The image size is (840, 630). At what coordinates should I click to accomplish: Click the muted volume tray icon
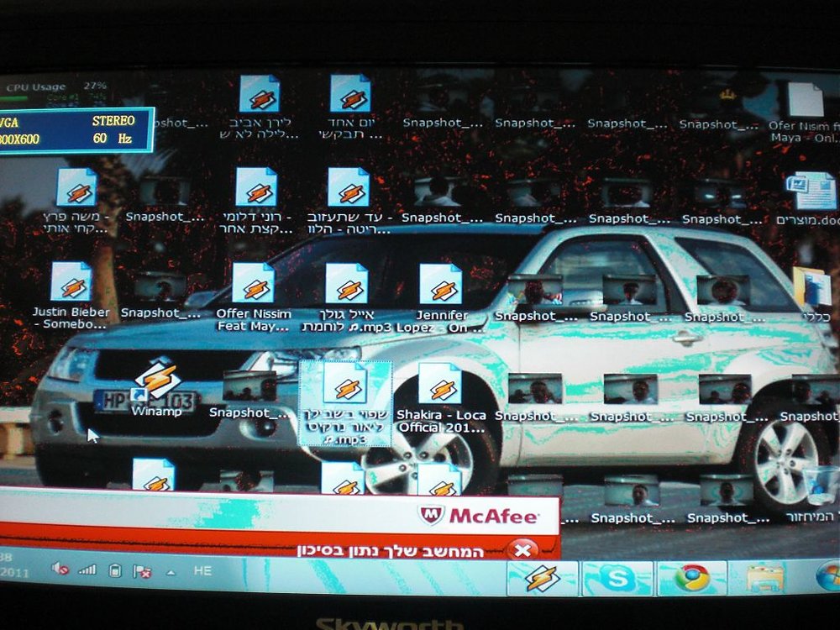[60, 569]
